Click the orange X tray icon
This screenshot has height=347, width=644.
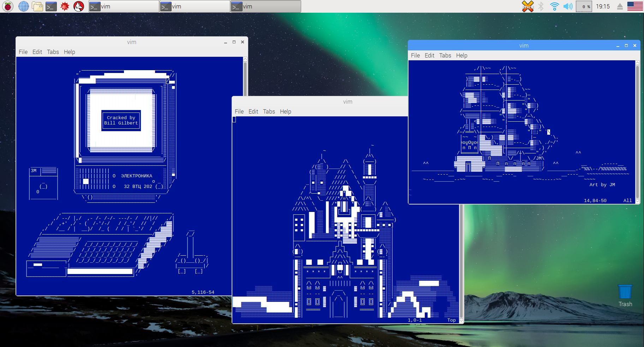[x=528, y=6]
